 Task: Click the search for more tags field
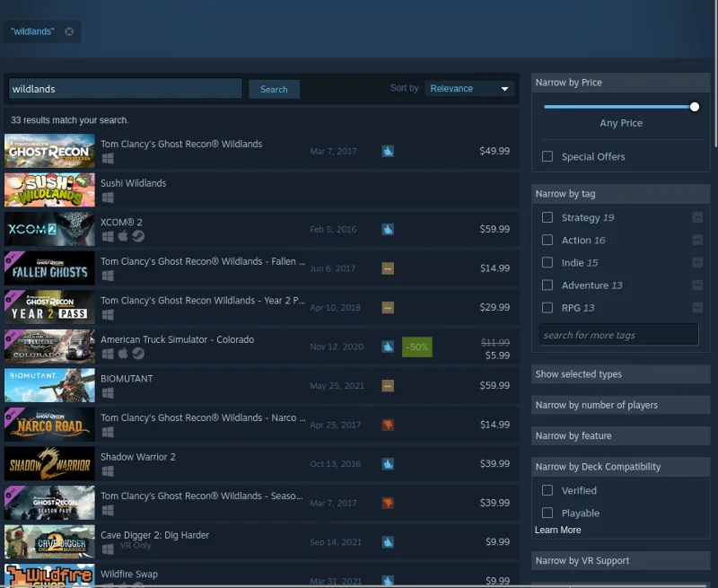(618, 335)
